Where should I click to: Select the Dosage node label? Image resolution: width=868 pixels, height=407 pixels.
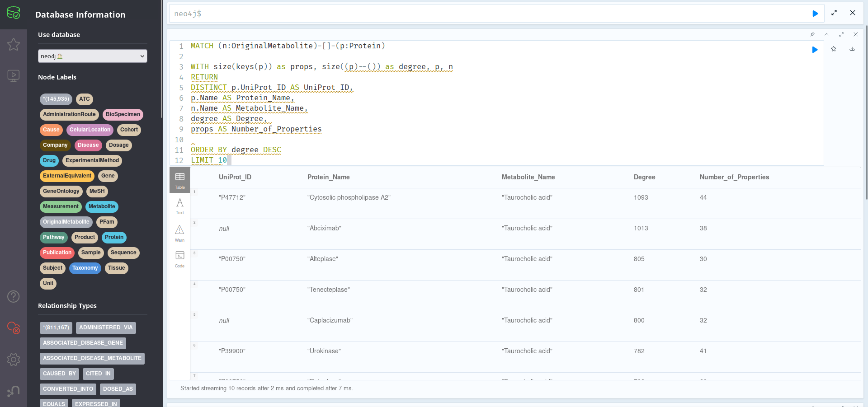pyautogui.click(x=119, y=145)
